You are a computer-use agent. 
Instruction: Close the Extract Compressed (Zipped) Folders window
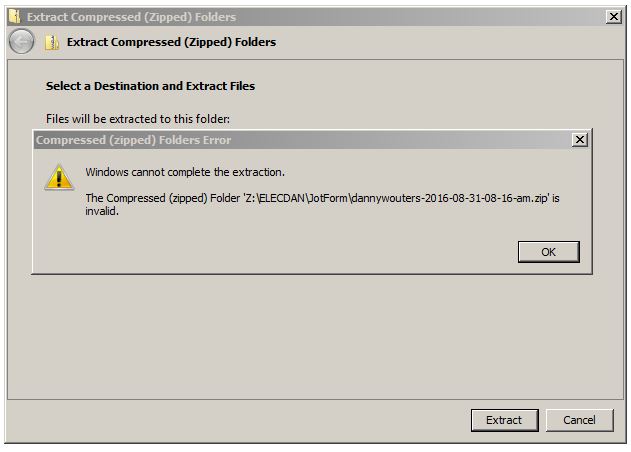coord(613,17)
